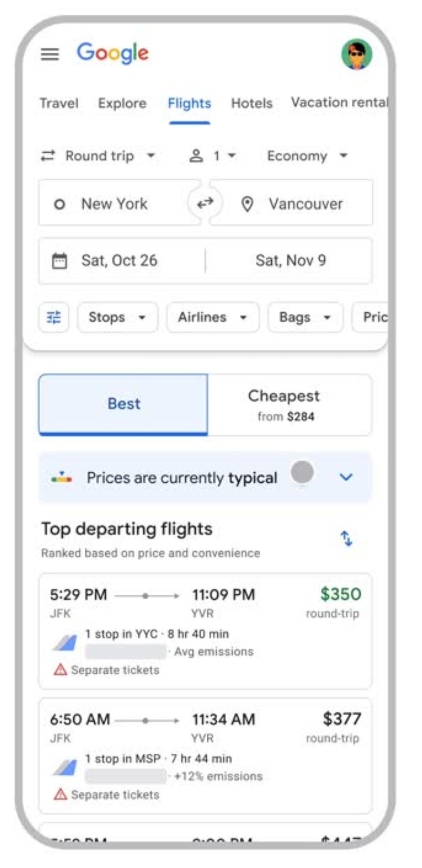Open the passenger count dropdown
The height and width of the screenshot is (868, 422).
pyautogui.click(x=213, y=156)
